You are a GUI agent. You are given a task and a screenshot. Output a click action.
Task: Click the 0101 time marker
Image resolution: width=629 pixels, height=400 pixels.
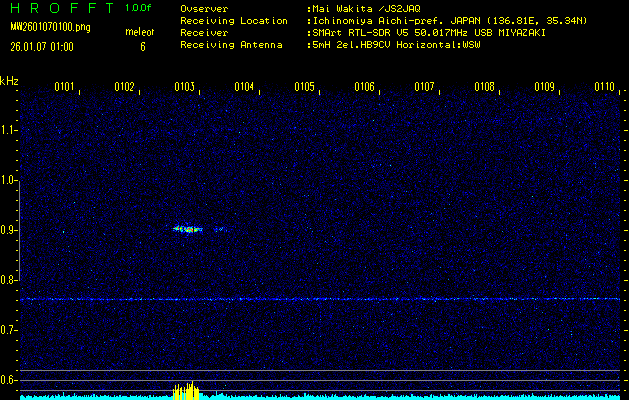[64, 87]
